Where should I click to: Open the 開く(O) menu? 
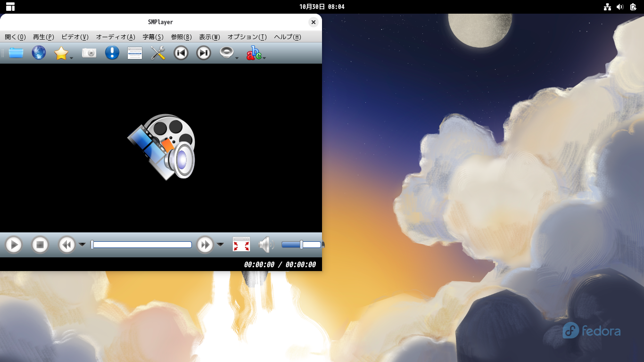coord(16,37)
